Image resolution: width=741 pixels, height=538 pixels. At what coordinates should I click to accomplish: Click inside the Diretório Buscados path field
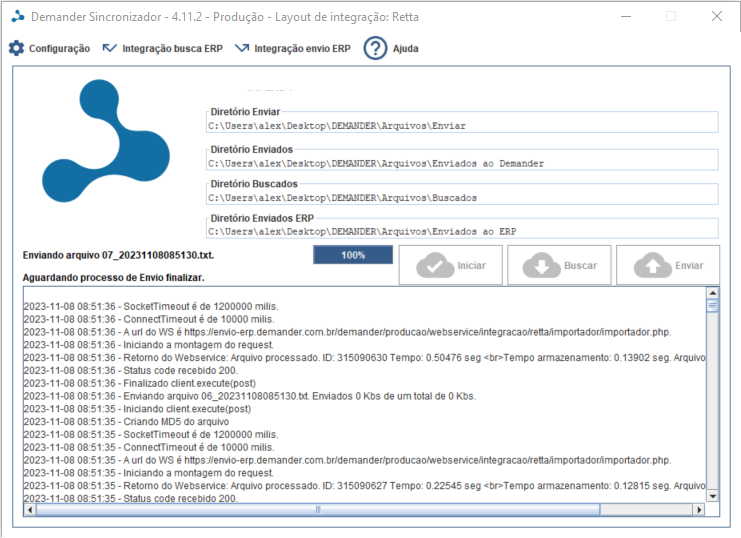click(462, 197)
